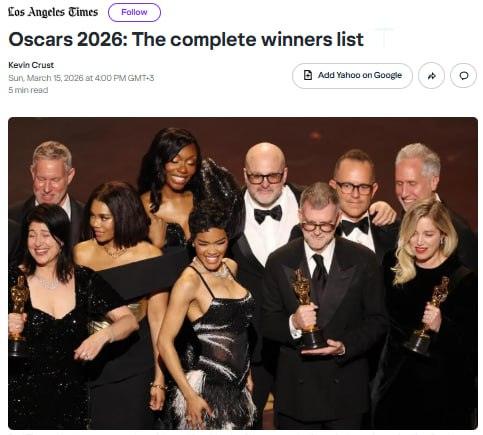Viewport: 483px width, 435px height.
Task: Click the Oscar statuette held by center man
Action: pos(307,310)
